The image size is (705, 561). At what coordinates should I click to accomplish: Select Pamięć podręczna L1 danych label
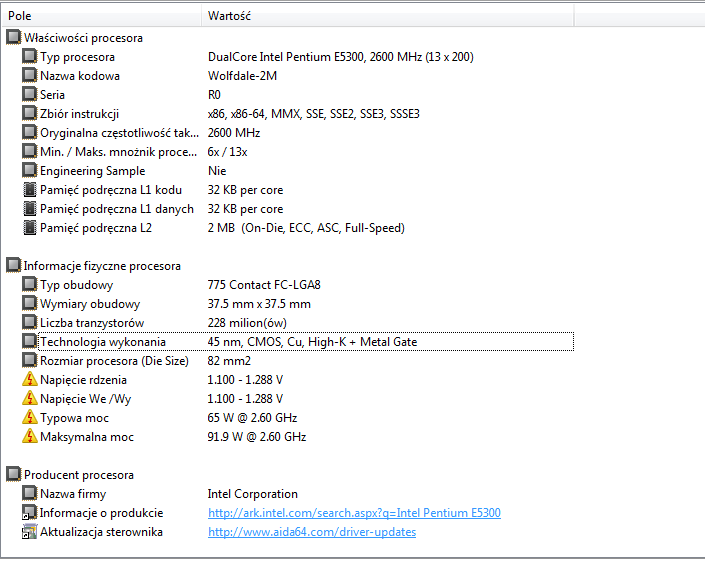(117, 209)
